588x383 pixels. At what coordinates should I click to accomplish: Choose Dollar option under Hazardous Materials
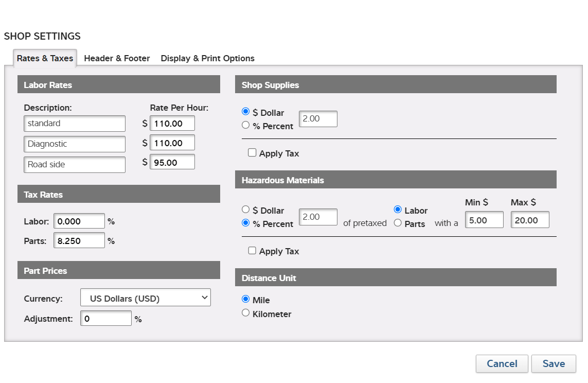245,210
